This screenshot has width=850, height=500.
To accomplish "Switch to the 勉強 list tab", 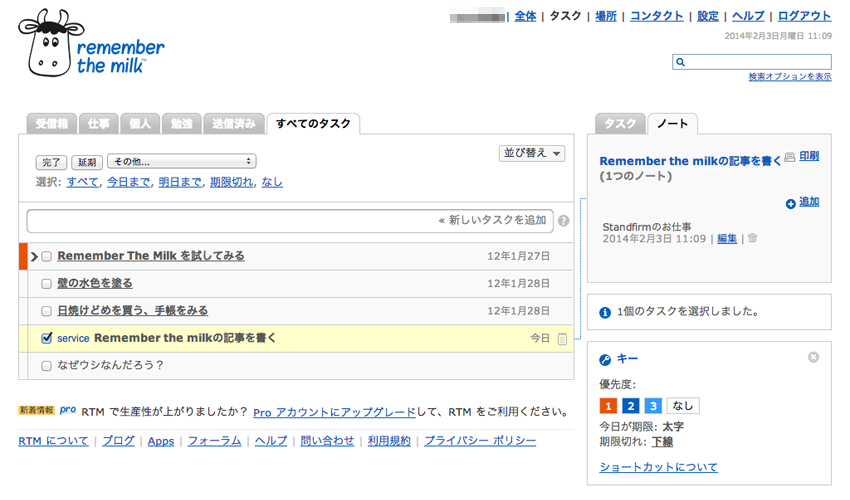I will pyautogui.click(x=182, y=124).
